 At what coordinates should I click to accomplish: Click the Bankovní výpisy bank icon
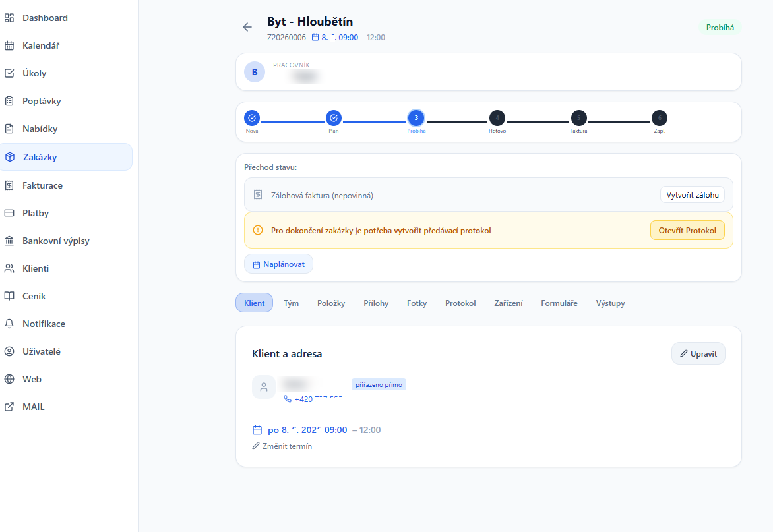click(9, 241)
